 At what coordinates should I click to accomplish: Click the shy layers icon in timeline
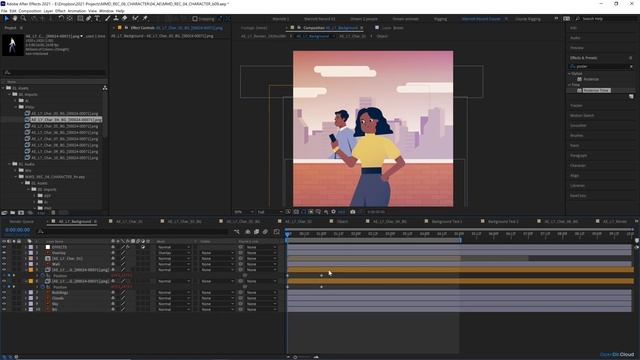pyautogui.click(x=248, y=231)
